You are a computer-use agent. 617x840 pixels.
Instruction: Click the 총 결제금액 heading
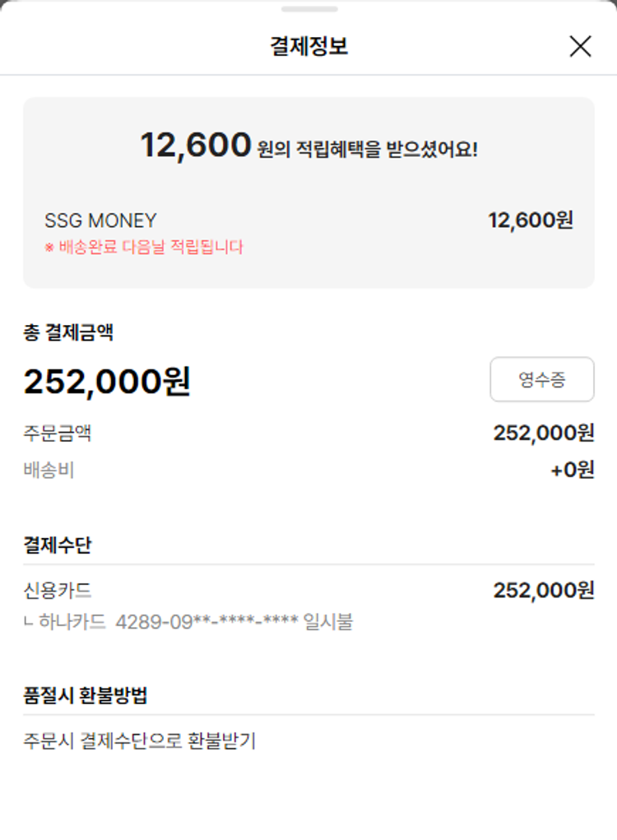click(x=68, y=332)
